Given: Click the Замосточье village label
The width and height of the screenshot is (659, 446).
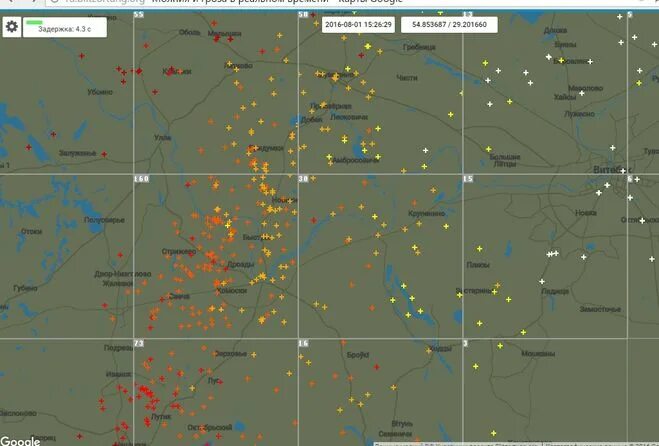Looking at the screenshot, I should pyautogui.click(x=600, y=309).
